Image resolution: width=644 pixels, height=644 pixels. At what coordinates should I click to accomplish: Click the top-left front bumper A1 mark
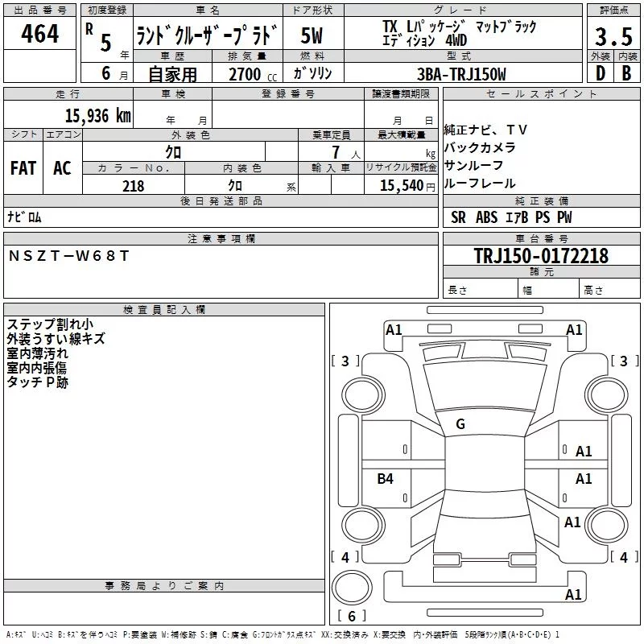(x=394, y=330)
